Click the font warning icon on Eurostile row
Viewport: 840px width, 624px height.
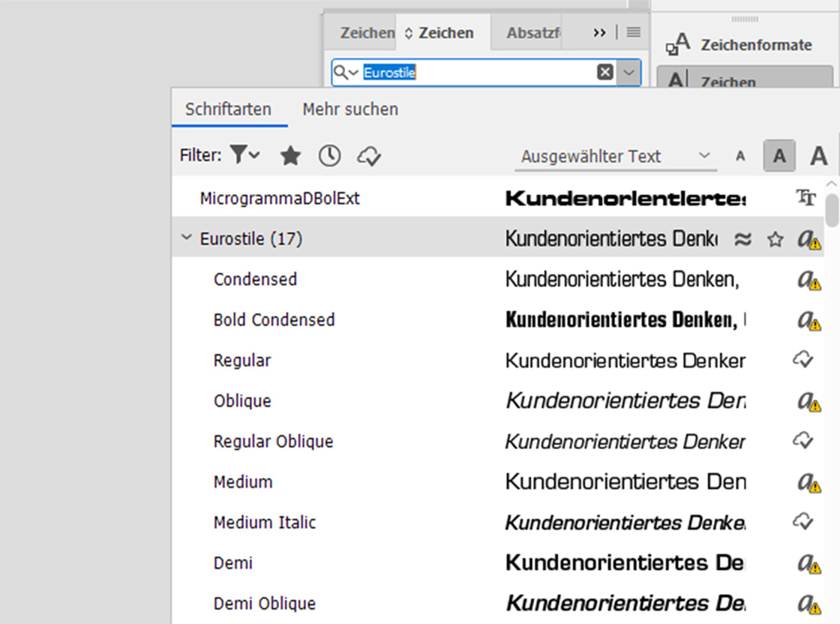click(x=809, y=239)
